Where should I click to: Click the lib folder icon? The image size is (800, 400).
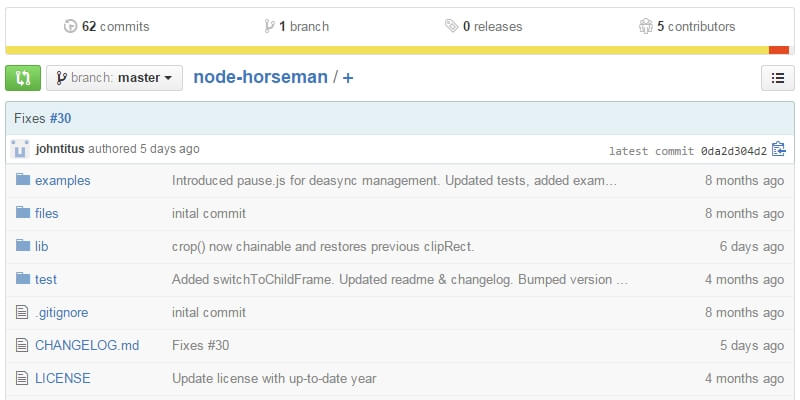24,246
